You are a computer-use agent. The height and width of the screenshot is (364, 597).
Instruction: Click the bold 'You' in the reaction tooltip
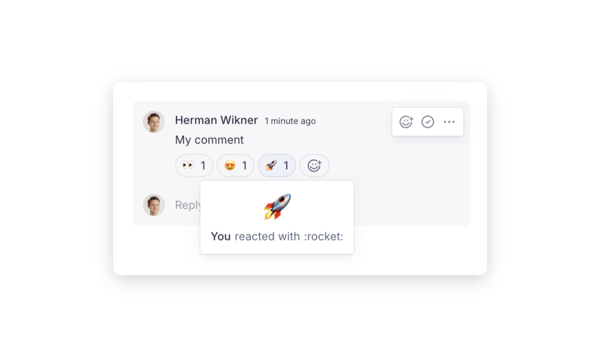tap(220, 236)
